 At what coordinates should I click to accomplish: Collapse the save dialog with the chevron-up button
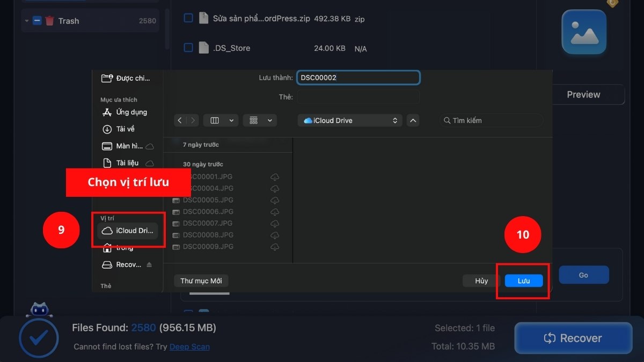pyautogui.click(x=413, y=121)
